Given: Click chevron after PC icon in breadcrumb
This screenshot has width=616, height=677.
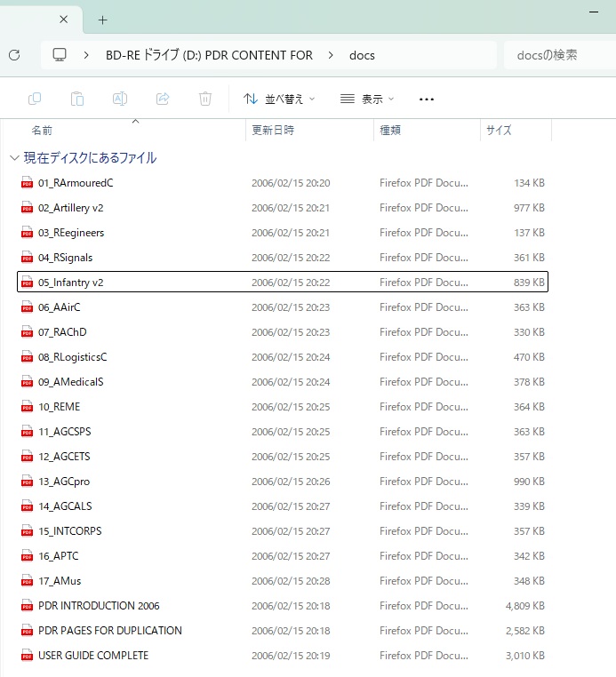Looking at the screenshot, I should (86, 55).
